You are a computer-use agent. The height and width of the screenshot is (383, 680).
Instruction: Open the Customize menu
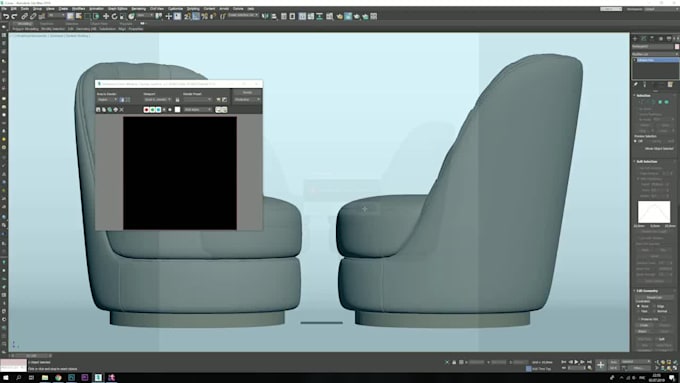pyautogui.click(x=175, y=9)
